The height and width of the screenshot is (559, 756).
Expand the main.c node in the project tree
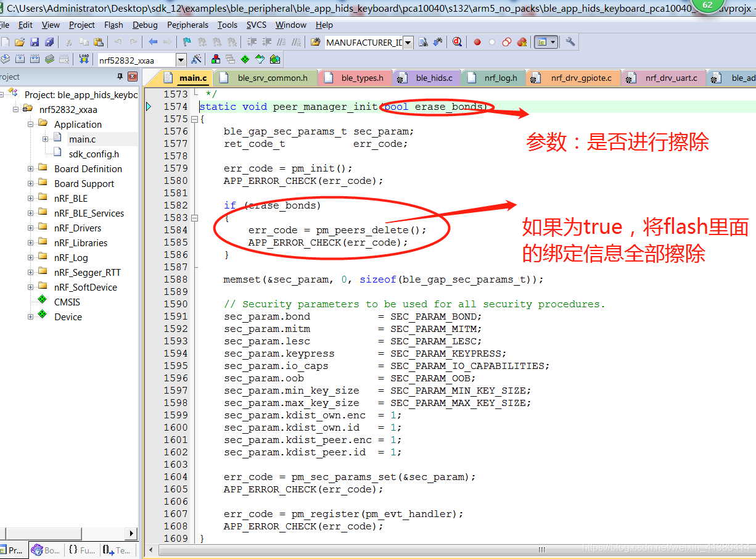(46, 139)
